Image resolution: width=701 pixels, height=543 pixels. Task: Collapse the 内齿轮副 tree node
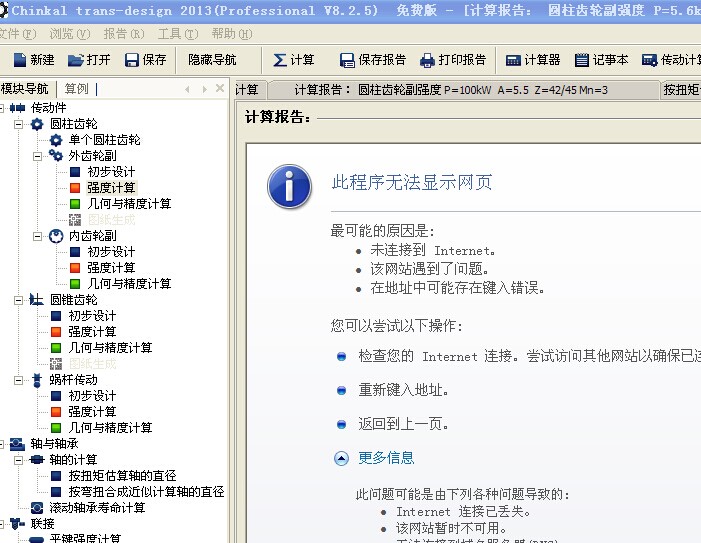38,236
